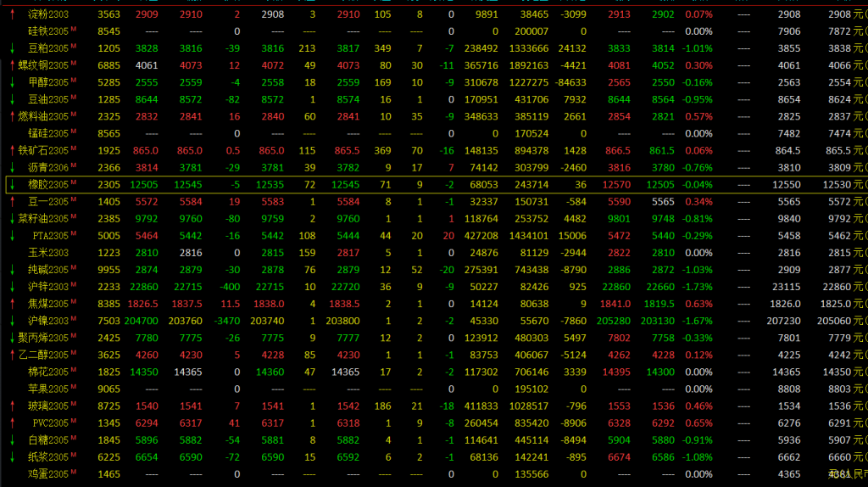Open the PTA2305 contract name

(50, 236)
